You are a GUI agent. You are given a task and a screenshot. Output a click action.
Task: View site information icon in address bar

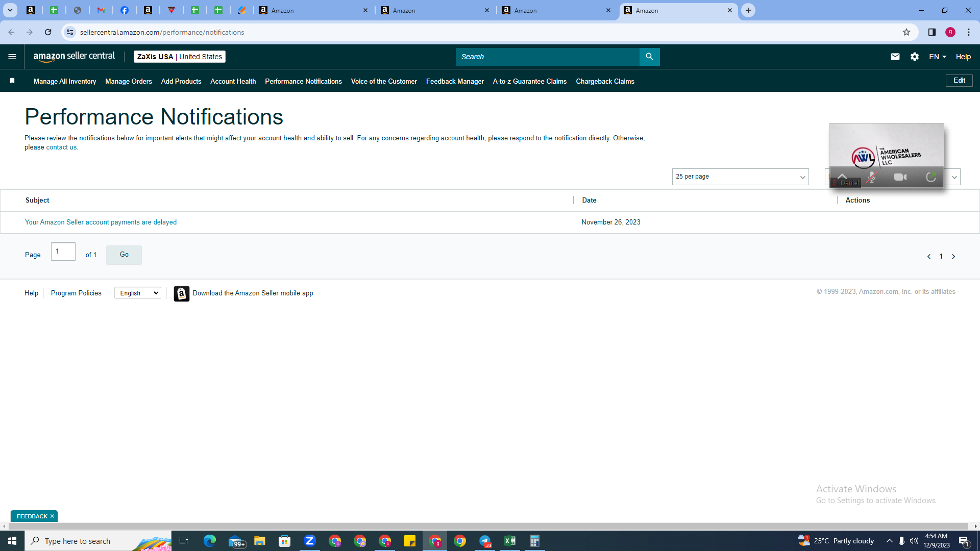(70, 32)
